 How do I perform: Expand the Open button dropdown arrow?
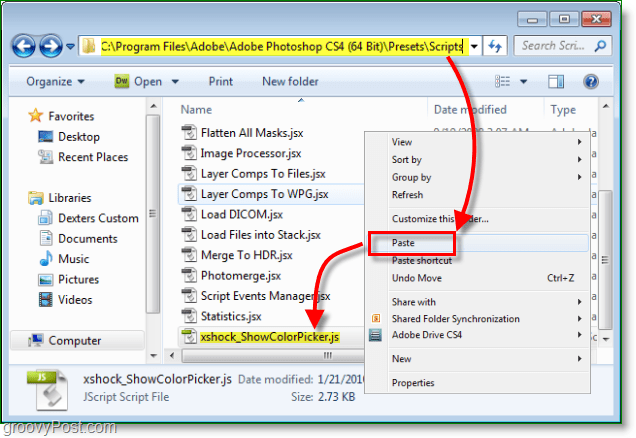tap(175, 82)
